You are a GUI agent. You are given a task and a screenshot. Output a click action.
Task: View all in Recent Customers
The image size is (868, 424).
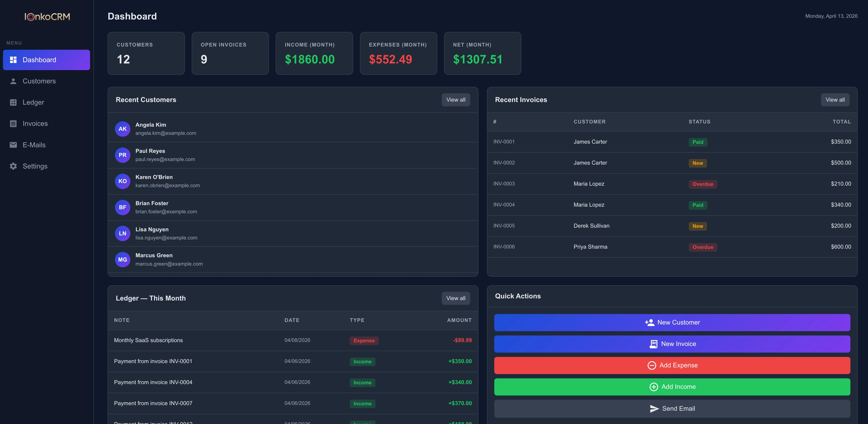(x=456, y=100)
